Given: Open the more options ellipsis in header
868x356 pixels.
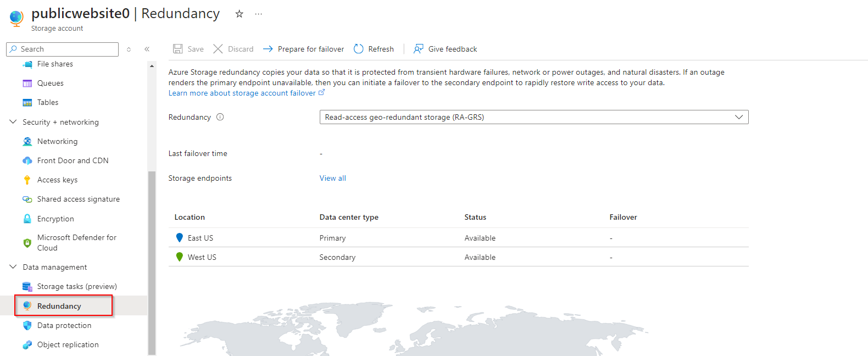Looking at the screenshot, I should click(258, 14).
